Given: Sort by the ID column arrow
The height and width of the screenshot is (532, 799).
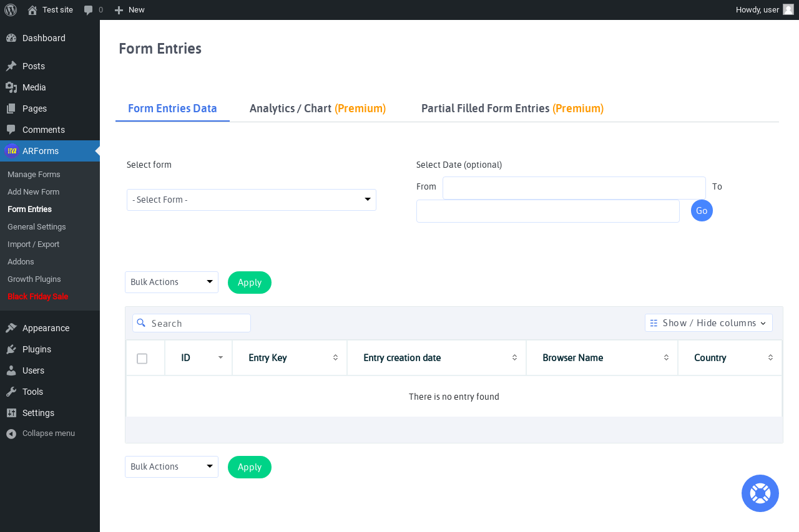Looking at the screenshot, I should 220,357.
